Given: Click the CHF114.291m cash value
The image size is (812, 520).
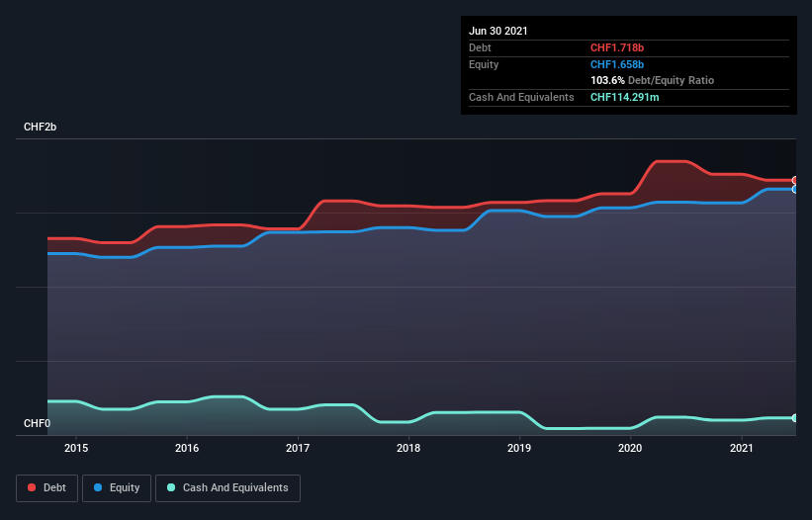Looking at the screenshot, I should point(624,97).
